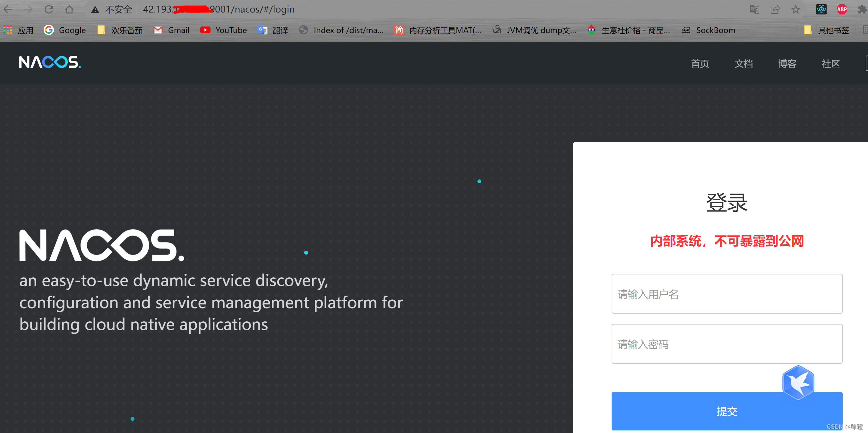Click the blue bird hexagon floating icon

pos(798,383)
